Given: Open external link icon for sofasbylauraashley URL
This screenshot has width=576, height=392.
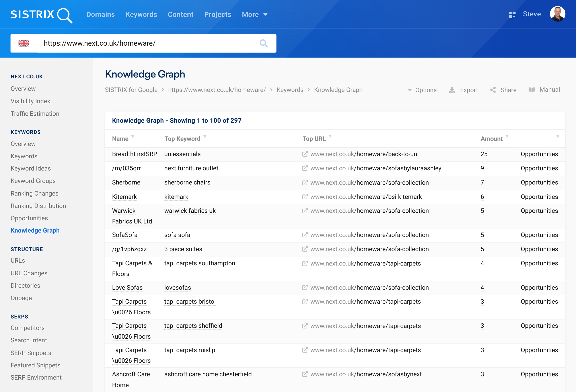Looking at the screenshot, I should coord(305,168).
